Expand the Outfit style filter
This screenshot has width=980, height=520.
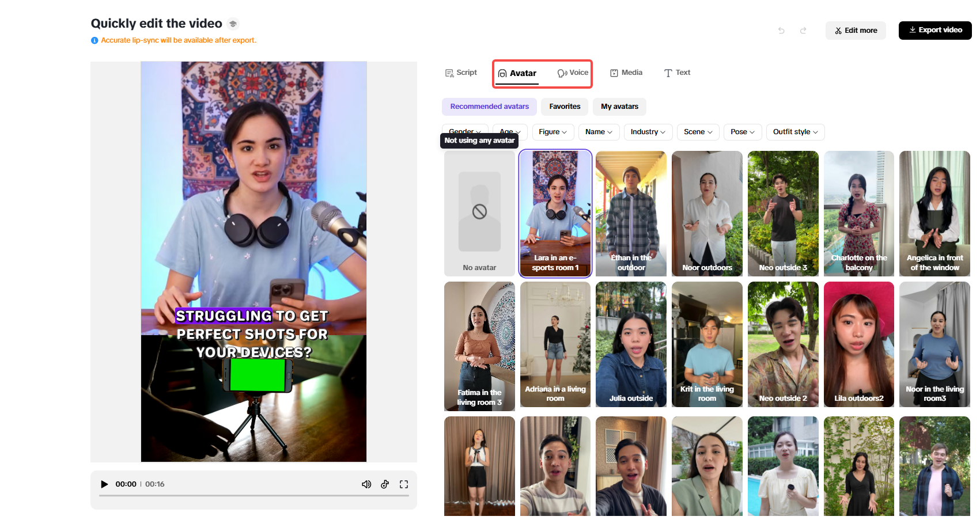point(795,132)
